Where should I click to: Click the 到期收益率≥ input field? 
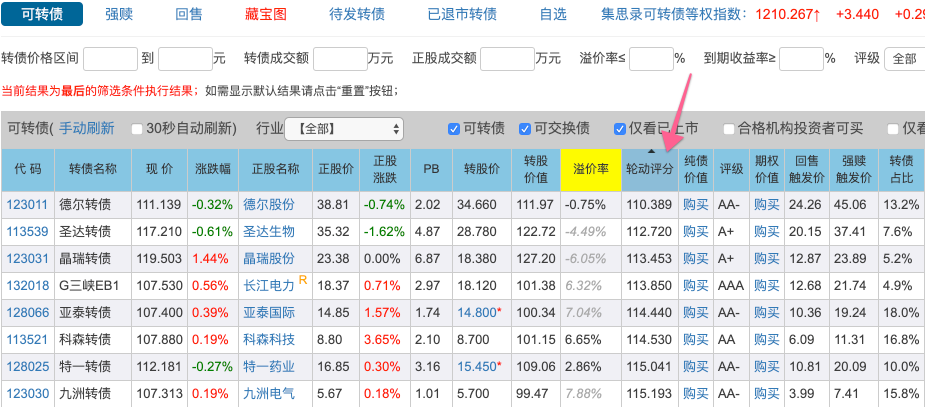tap(801, 58)
